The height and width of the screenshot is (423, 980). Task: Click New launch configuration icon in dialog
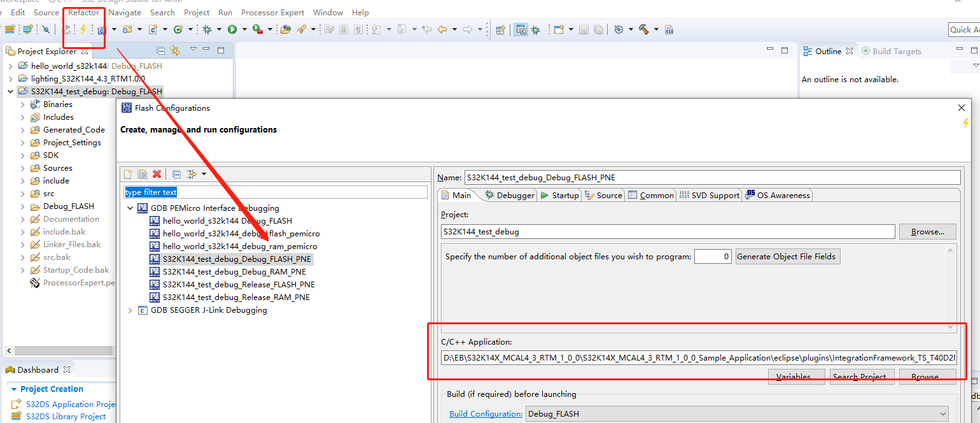tap(128, 174)
